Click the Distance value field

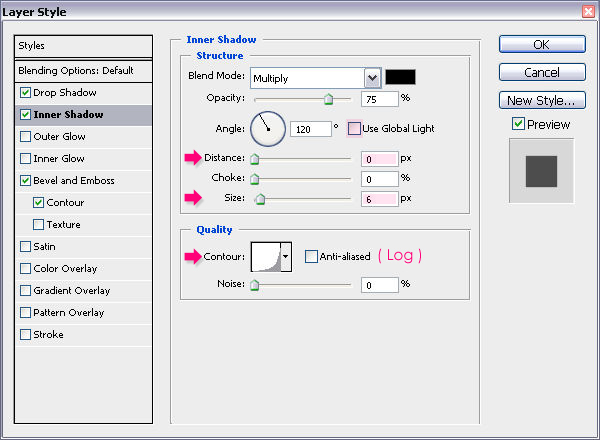click(x=379, y=158)
